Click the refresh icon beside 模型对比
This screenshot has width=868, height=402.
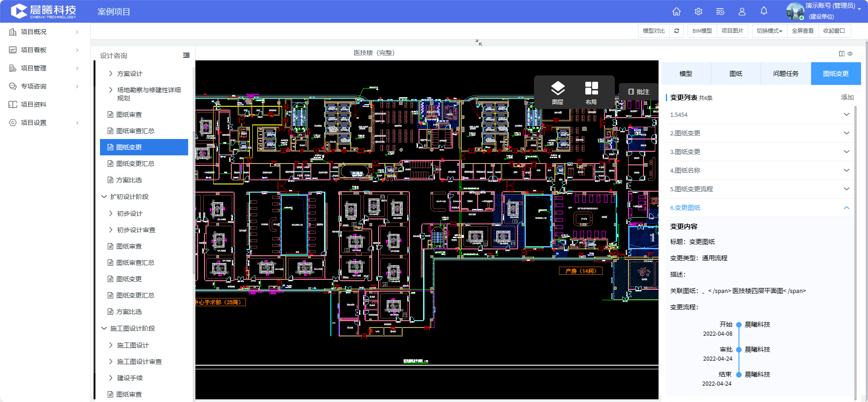tap(677, 31)
